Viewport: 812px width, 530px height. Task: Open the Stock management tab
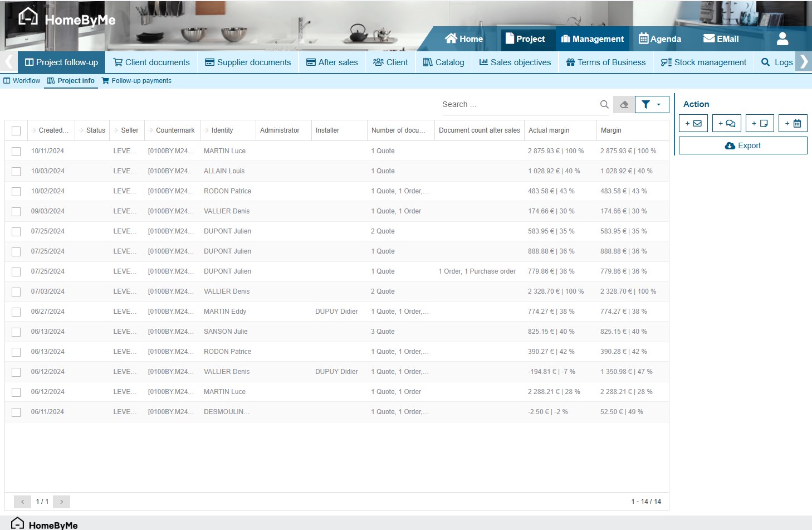703,62
